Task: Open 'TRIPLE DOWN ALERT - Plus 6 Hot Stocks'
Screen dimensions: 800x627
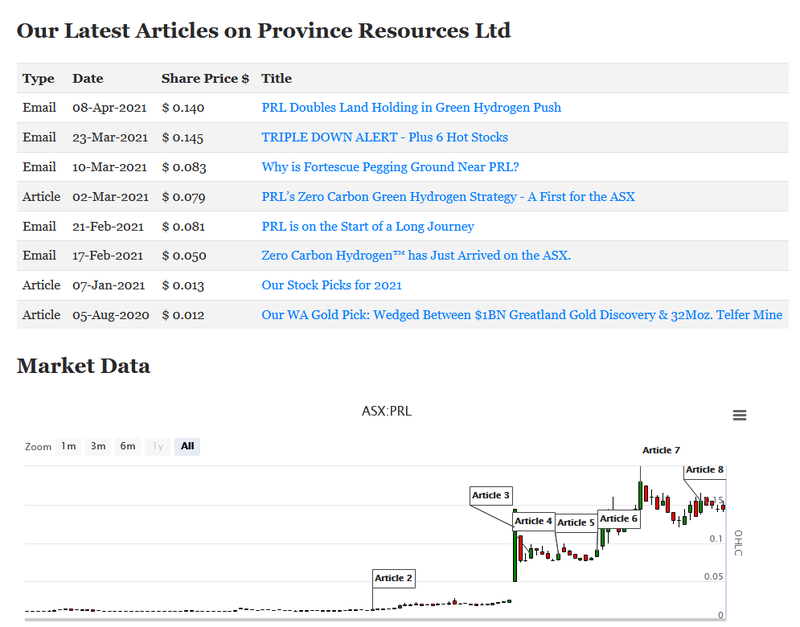Action: click(x=385, y=137)
